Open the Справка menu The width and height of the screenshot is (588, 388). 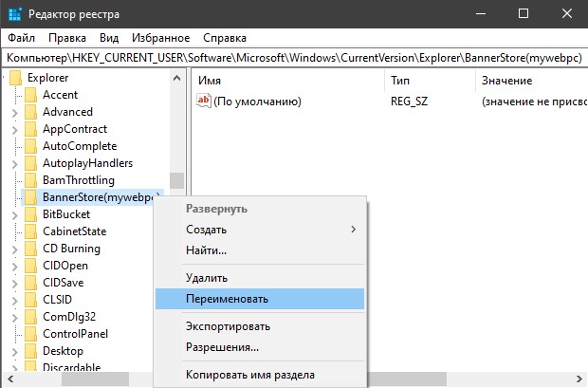pos(225,38)
